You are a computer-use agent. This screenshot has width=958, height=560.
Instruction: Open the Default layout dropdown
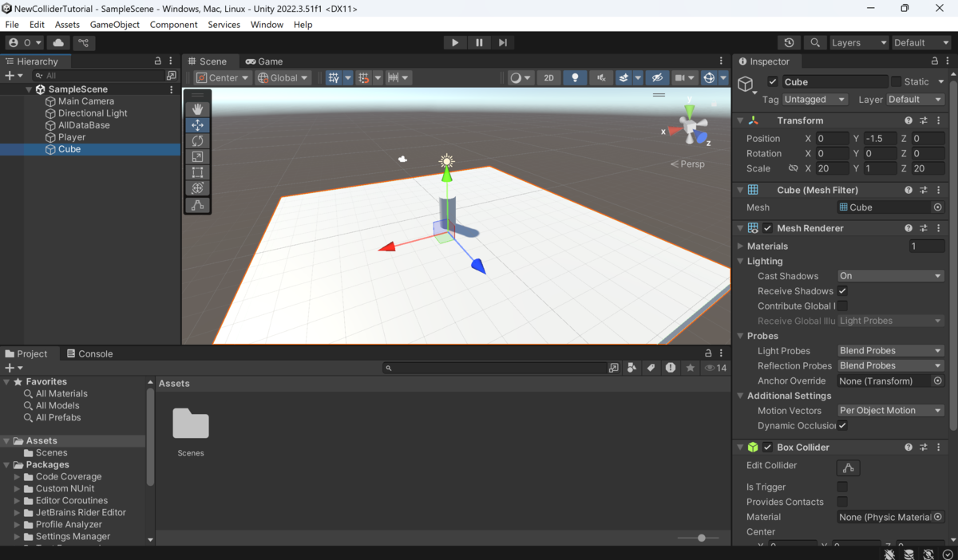tap(920, 42)
